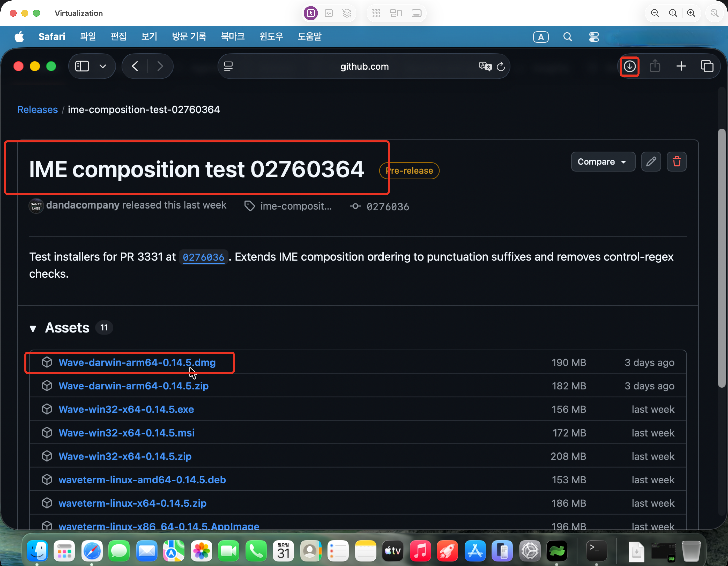Viewport: 728px width, 566px height.
Task: Open the Apple menu
Action: [19, 37]
